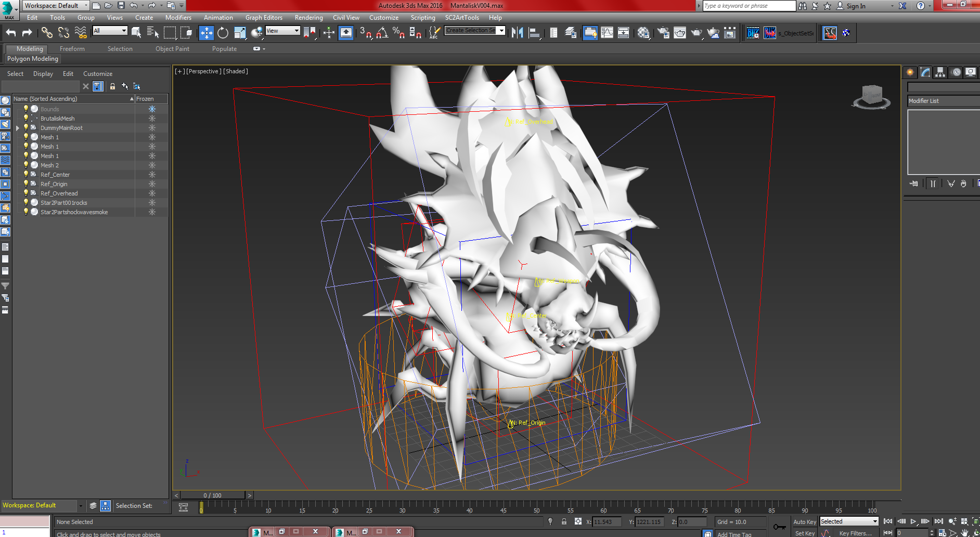The width and height of the screenshot is (980, 537).
Task: Click the Redo arrow in main toolbar
Action: (x=27, y=33)
